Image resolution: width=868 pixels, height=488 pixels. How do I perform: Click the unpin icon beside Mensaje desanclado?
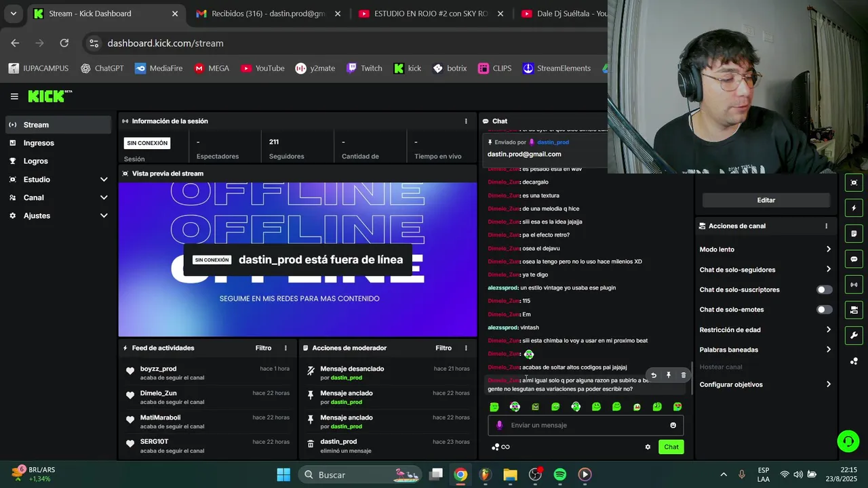pos(311,371)
